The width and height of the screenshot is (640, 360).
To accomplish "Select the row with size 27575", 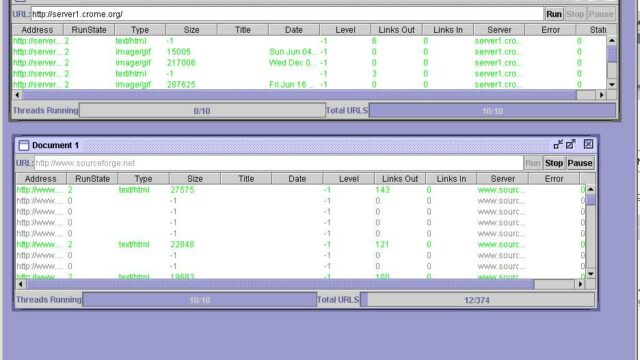I will click(300, 190).
